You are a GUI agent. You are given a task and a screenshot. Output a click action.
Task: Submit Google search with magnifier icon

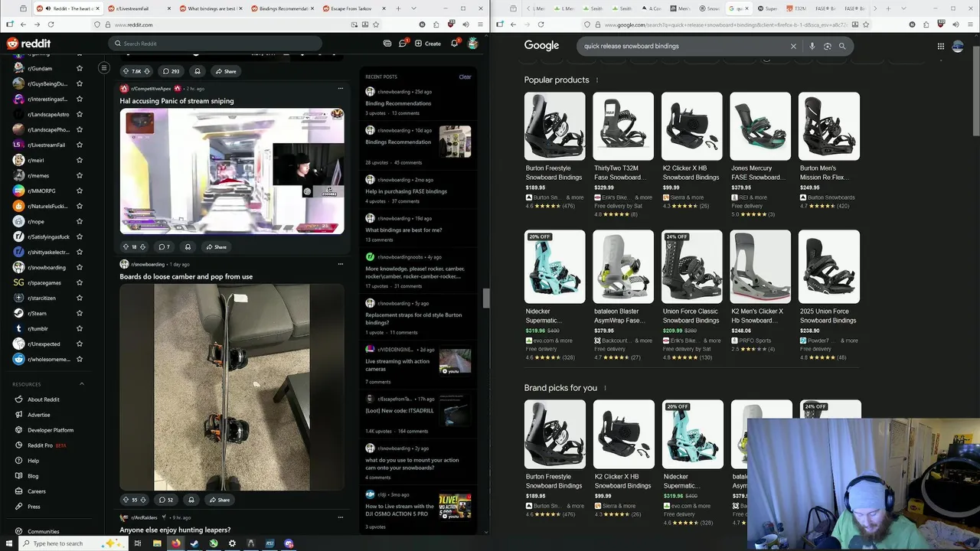point(842,46)
